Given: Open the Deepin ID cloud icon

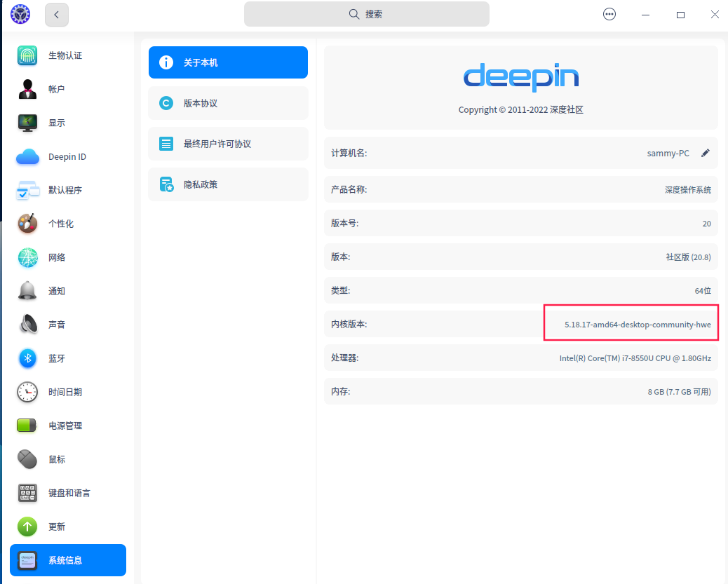Looking at the screenshot, I should click(x=27, y=157).
